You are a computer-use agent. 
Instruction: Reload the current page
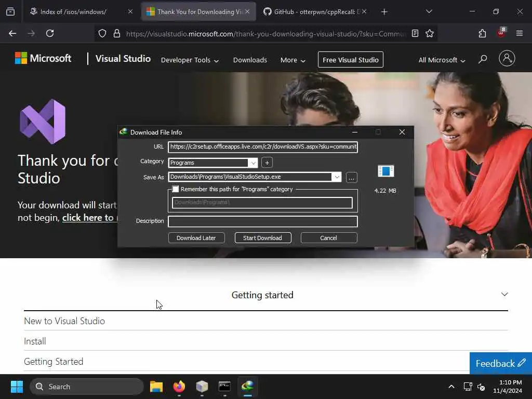[x=50, y=33]
